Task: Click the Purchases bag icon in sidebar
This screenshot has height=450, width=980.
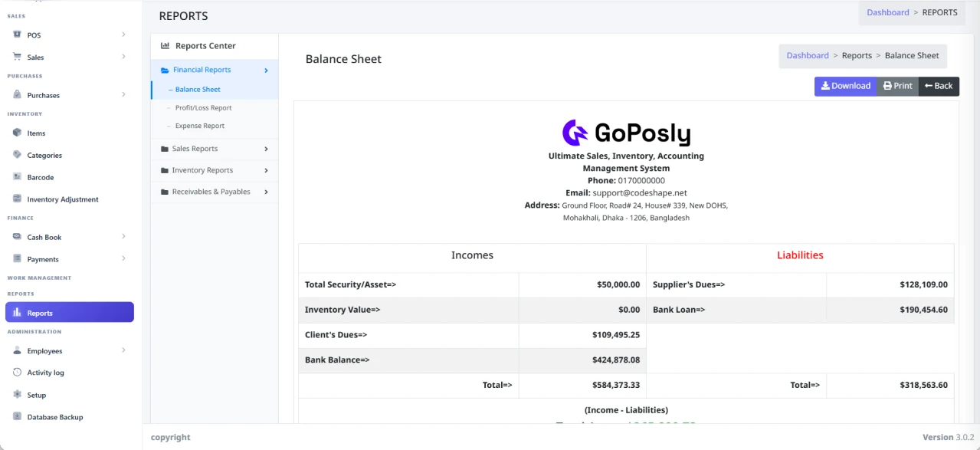Action: (17, 95)
